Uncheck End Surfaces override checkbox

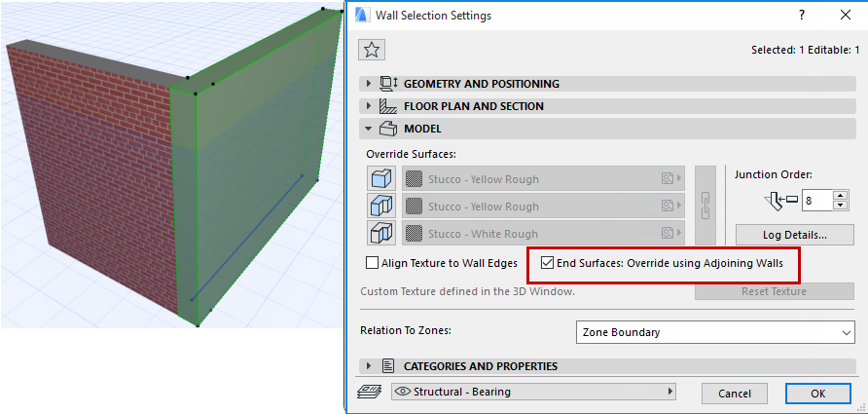(x=548, y=263)
